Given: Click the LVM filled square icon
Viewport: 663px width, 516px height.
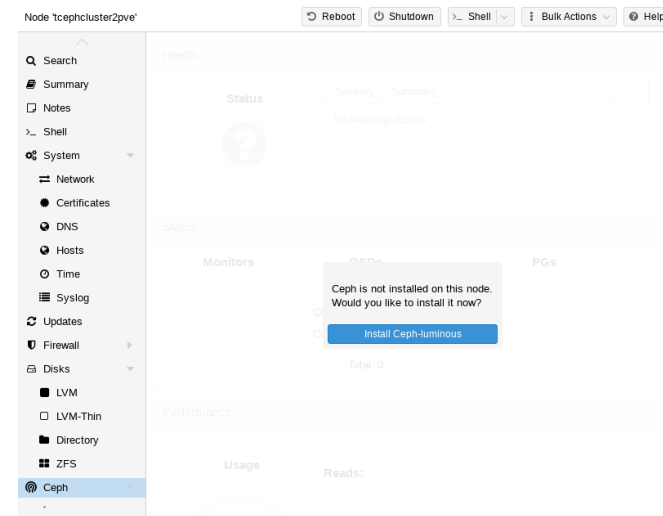Looking at the screenshot, I should pos(44,392).
